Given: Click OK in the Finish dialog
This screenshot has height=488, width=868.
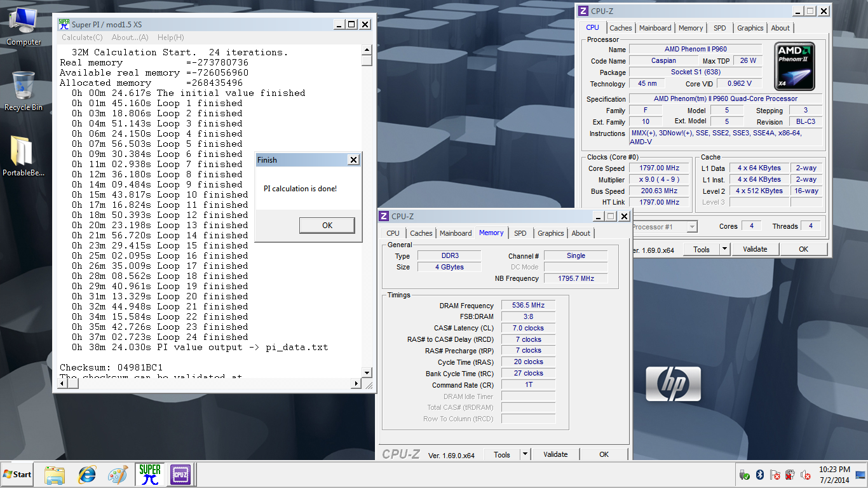Looking at the screenshot, I should click(327, 226).
